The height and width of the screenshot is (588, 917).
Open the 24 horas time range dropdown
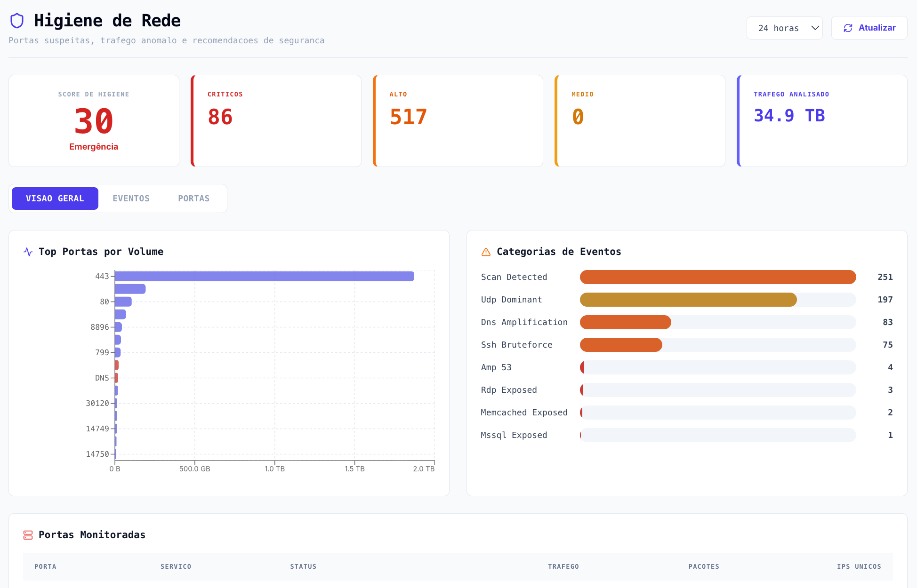click(x=784, y=28)
